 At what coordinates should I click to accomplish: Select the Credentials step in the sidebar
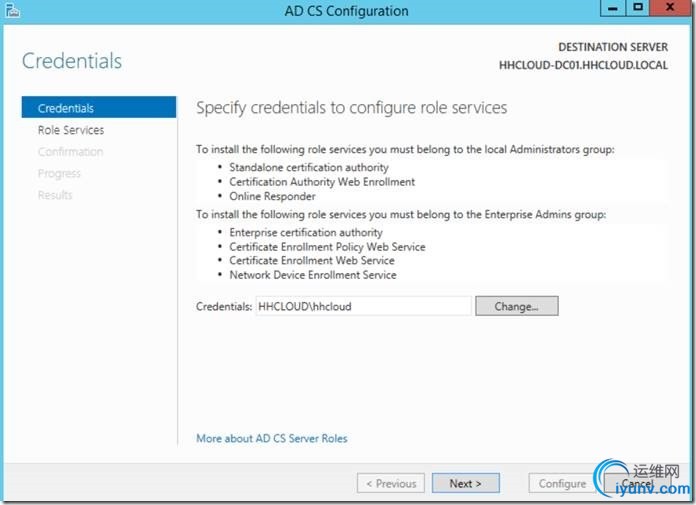(x=66, y=108)
